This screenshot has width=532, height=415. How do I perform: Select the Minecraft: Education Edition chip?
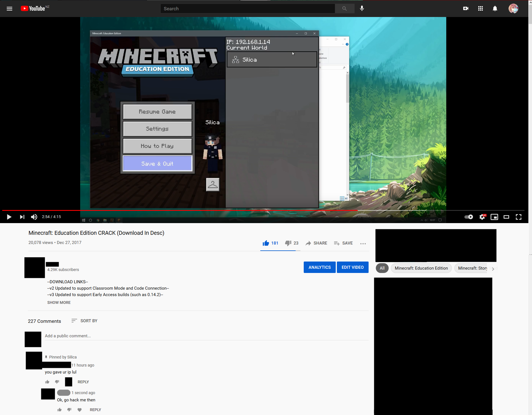[421, 268]
